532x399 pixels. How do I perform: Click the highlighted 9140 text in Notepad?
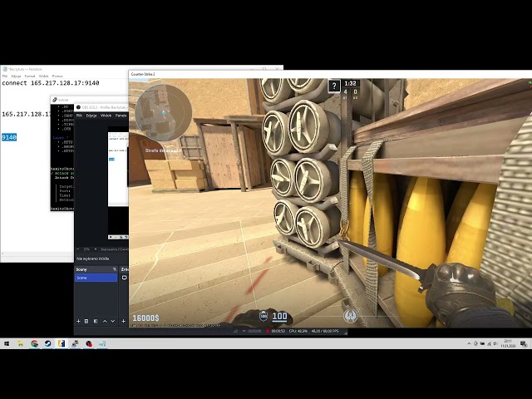(9, 137)
